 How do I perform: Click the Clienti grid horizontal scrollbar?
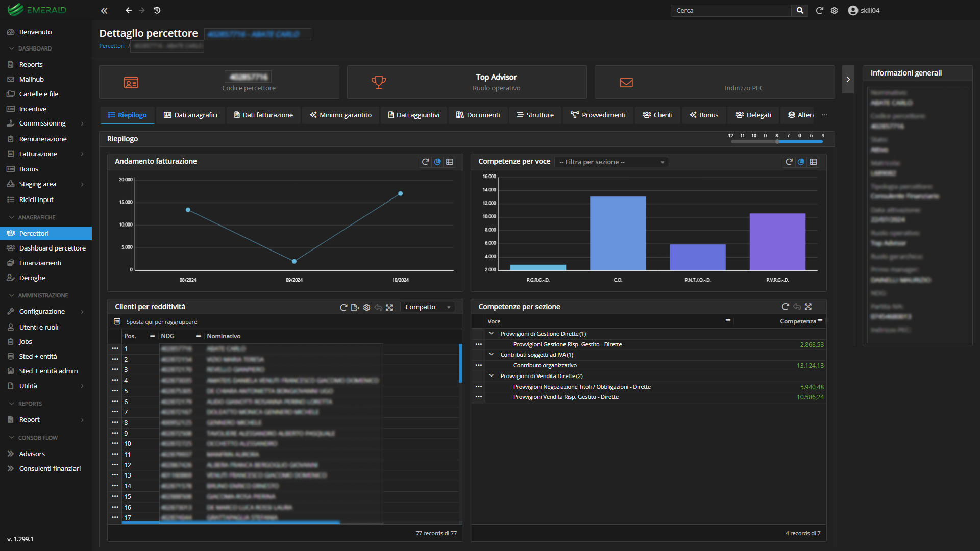[231, 522]
